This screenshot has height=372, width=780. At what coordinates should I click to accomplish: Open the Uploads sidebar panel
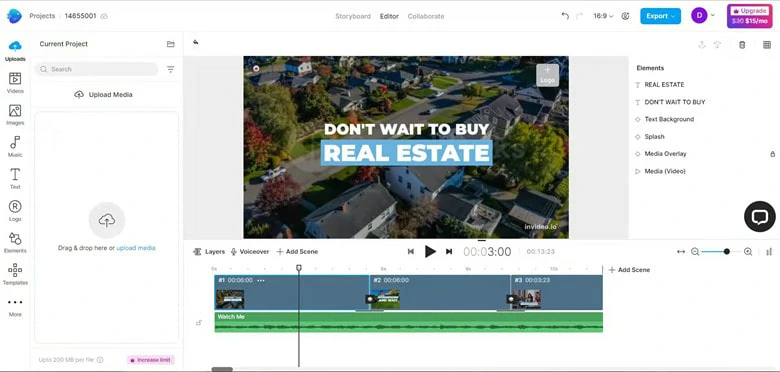pos(15,50)
